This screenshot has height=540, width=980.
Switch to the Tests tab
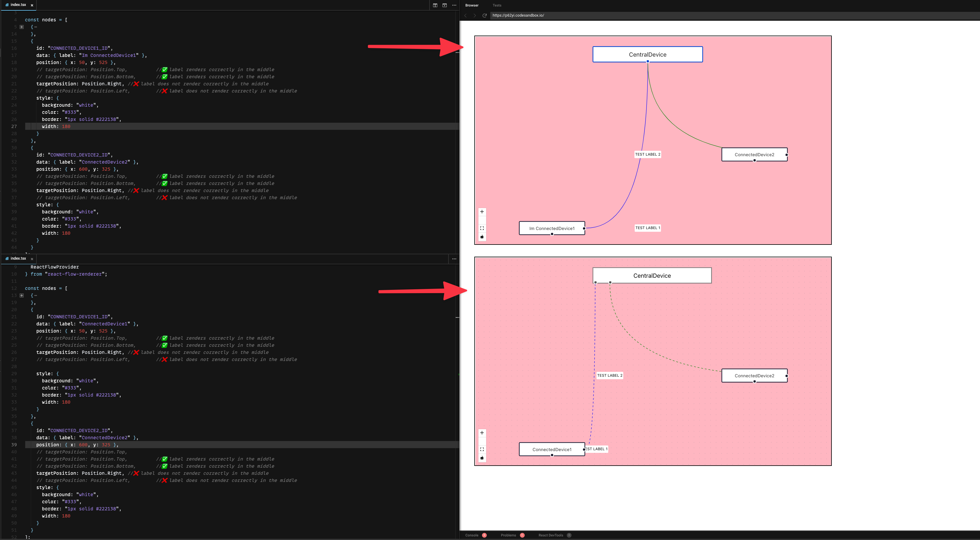497,5
